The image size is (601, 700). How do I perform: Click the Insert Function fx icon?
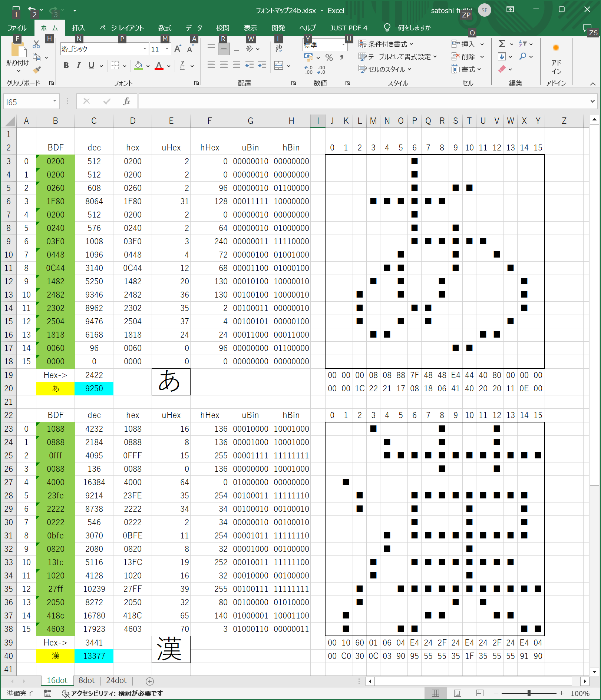pyautogui.click(x=126, y=101)
